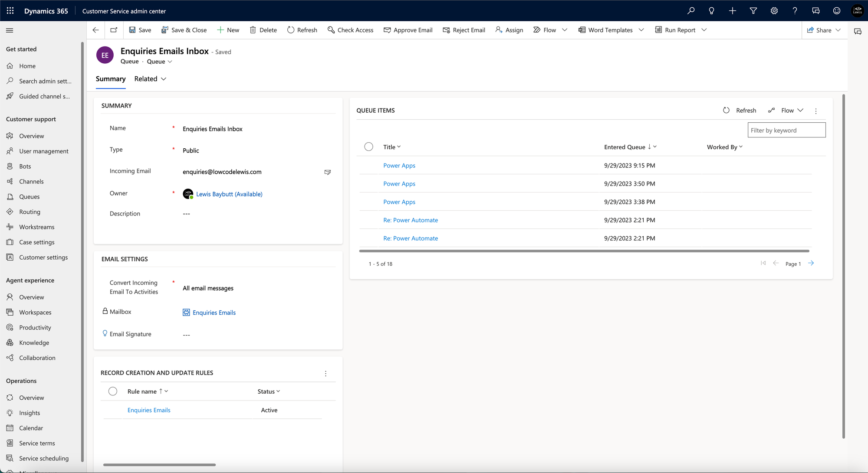This screenshot has width=868, height=473.
Task: Select Workstreams in the left navigation
Action: click(36, 227)
